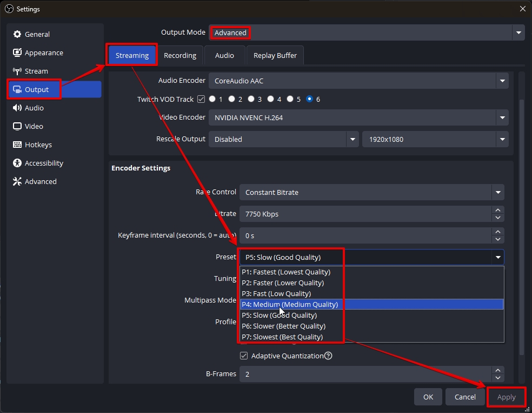532x413 pixels.
Task: Click the settings panel vertical scrollbar
Action: [522, 227]
